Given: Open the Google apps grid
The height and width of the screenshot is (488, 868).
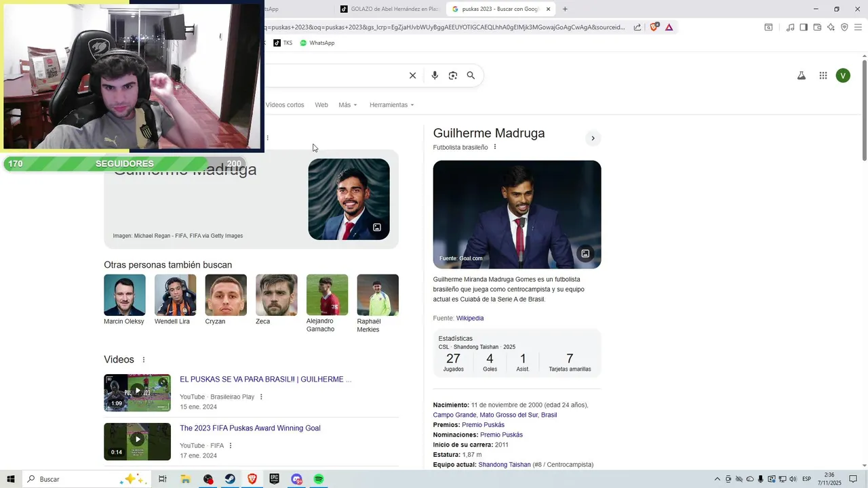Looking at the screenshot, I should pyautogui.click(x=823, y=75).
